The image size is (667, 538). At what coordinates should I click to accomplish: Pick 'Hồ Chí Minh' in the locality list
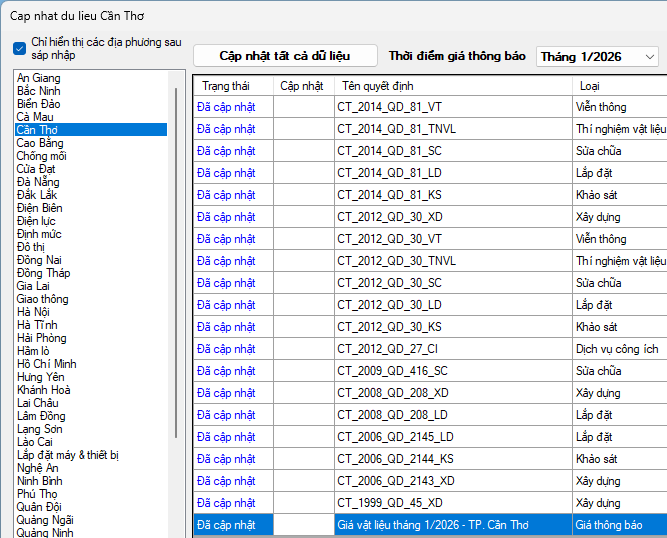click(x=47, y=364)
